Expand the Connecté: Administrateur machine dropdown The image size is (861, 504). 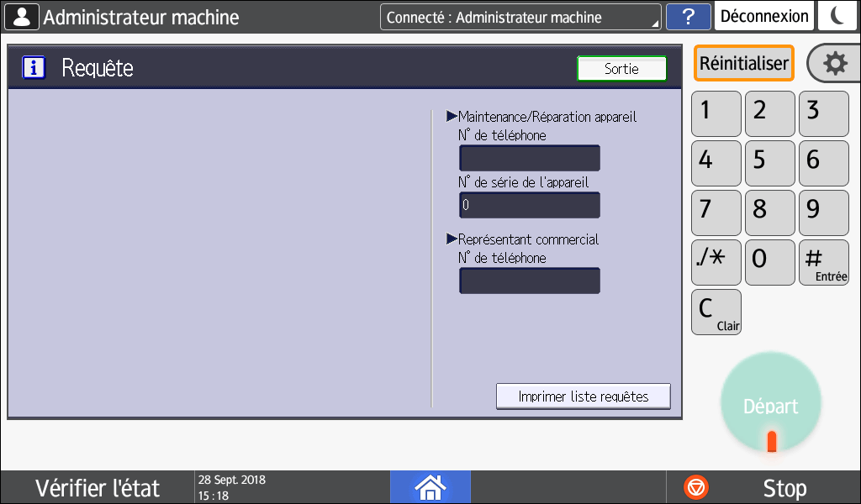tap(520, 17)
